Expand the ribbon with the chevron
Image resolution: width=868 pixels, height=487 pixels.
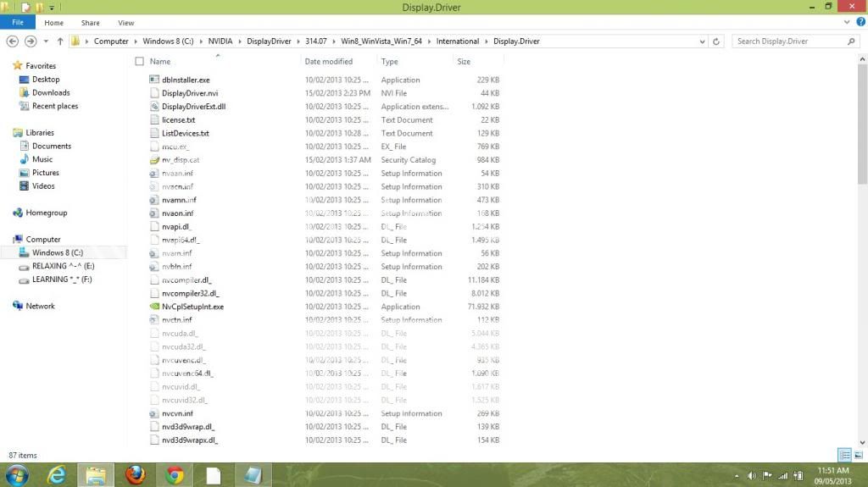(x=847, y=22)
